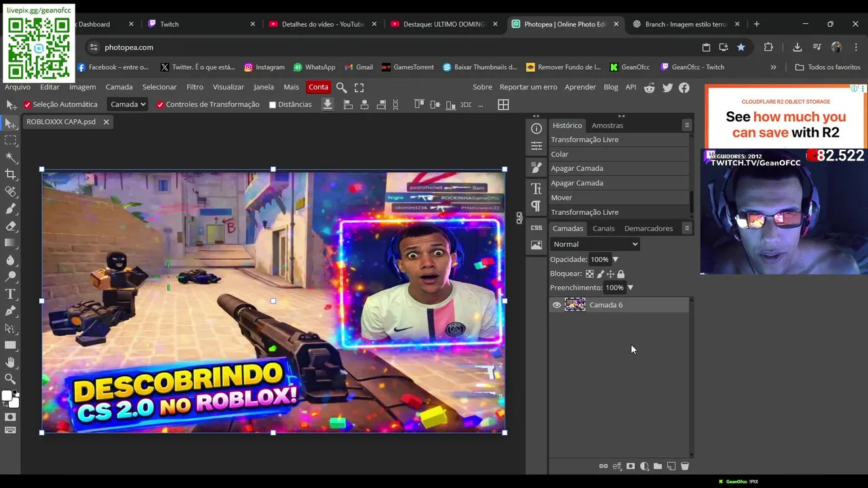Select the Camada 6 layer thumbnail
Screen dimensions: 868x488
[575, 305]
